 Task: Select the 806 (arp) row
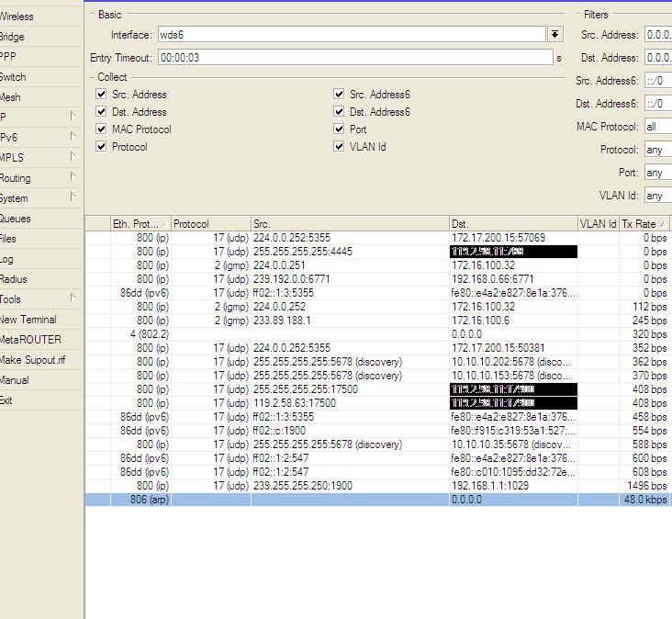coord(377,500)
